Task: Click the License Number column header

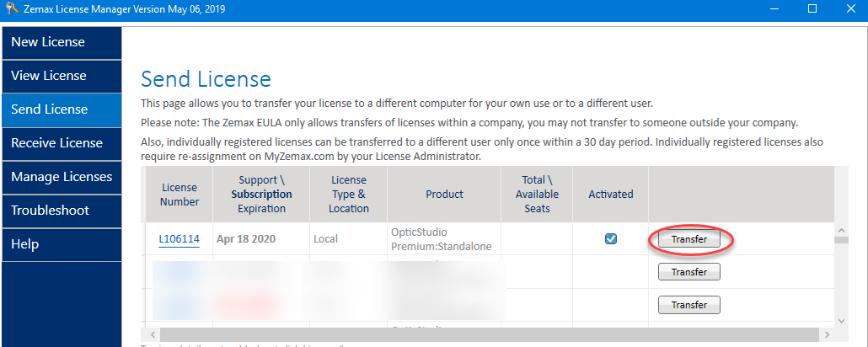Action: (179, 195)
